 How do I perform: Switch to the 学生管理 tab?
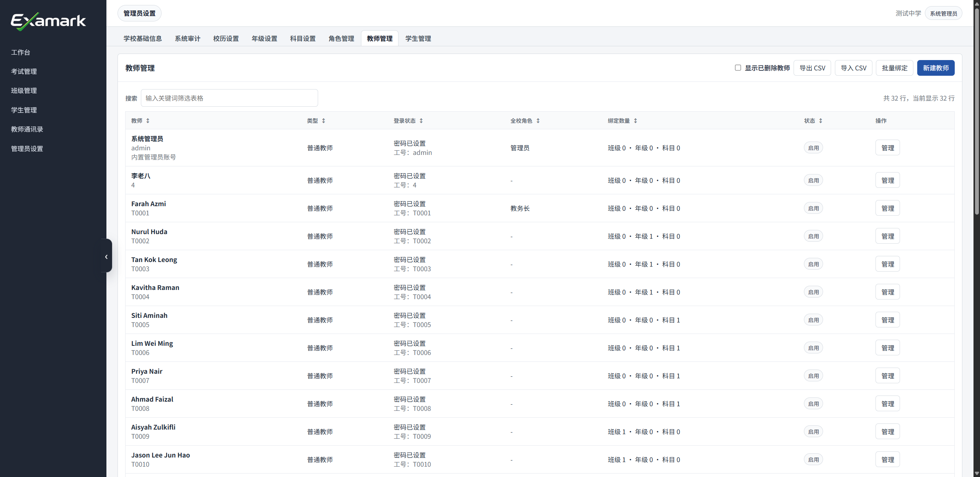[x=418, y=39]
